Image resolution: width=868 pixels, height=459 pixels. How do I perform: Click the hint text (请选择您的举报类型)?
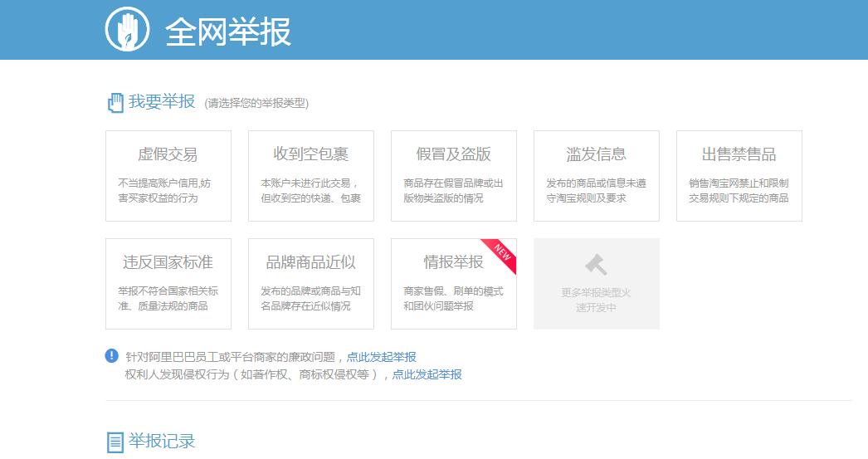[x=256, y=103]
